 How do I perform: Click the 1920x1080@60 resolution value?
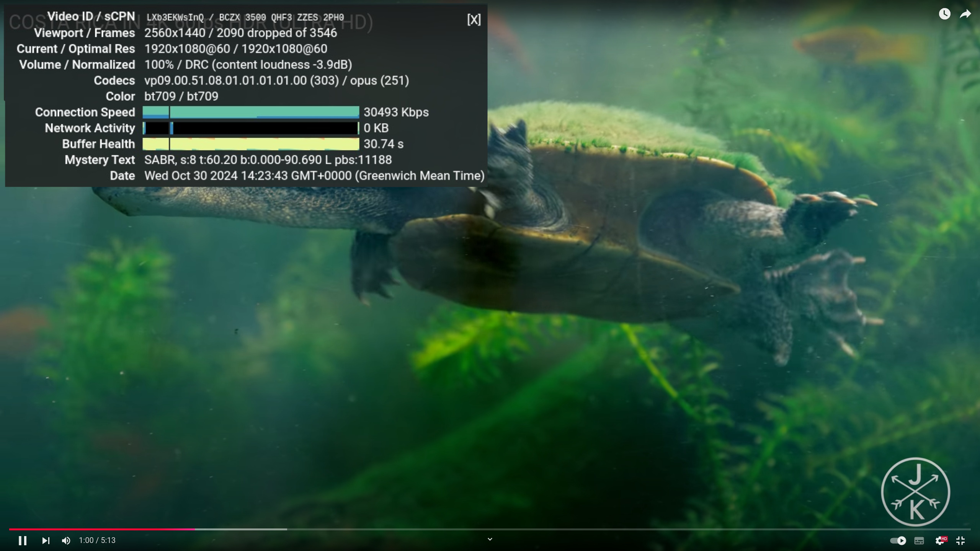tap(236, 49)
